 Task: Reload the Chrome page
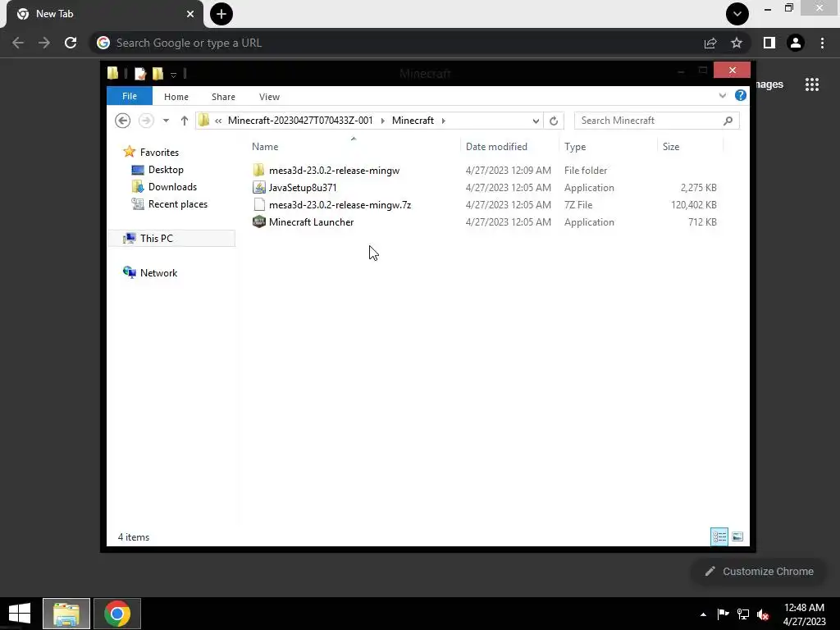pyautogui.click(x=71, y=43)
